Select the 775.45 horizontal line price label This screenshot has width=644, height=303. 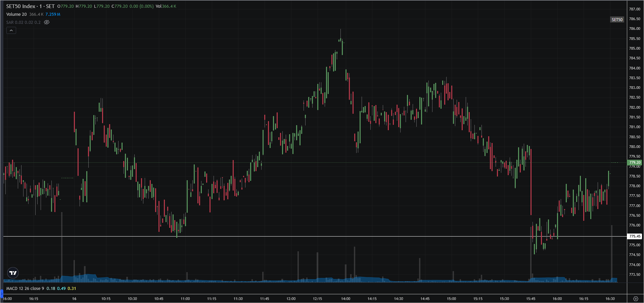(x=635, y=236)
